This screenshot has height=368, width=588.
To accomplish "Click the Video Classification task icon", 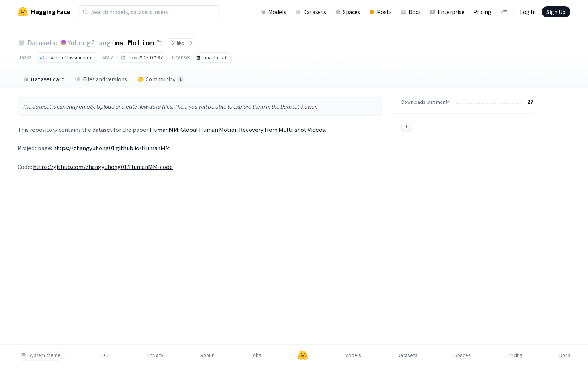I will [x=42, y=57].
